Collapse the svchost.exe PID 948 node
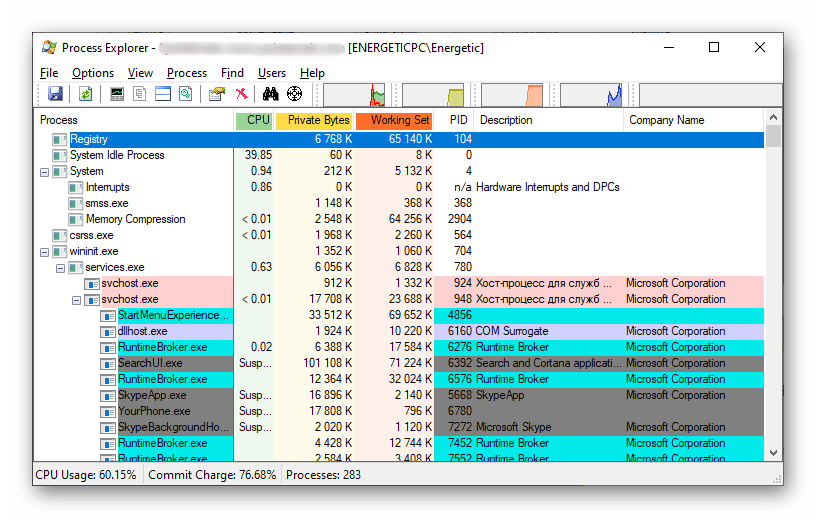Viewport: 816px width, 518px height. pos(76,300)
